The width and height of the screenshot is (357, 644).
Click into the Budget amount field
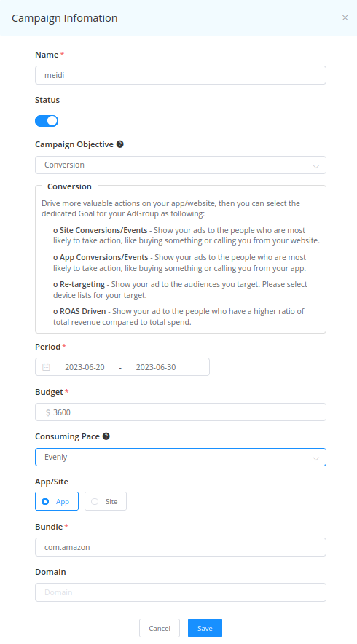tap(181, 412)
